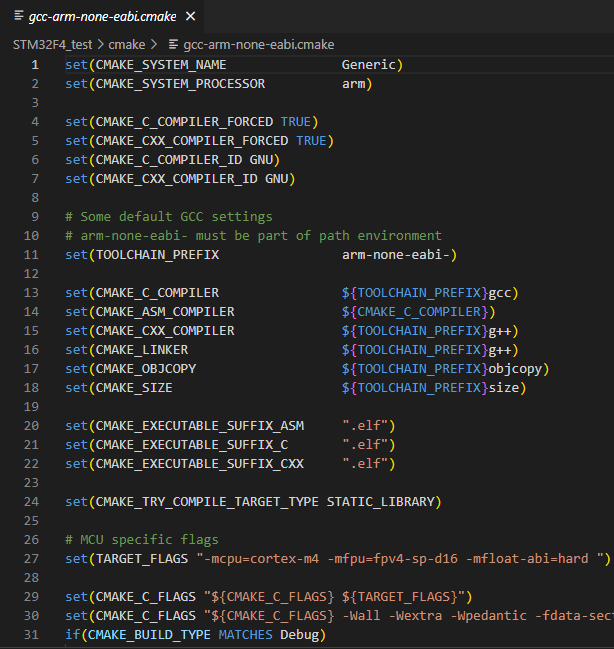Click CMAKE_CXX_COMPILER on line 15
Image resolution: width=614 pixels, height=649 pixels.
[x=165, y=331]
